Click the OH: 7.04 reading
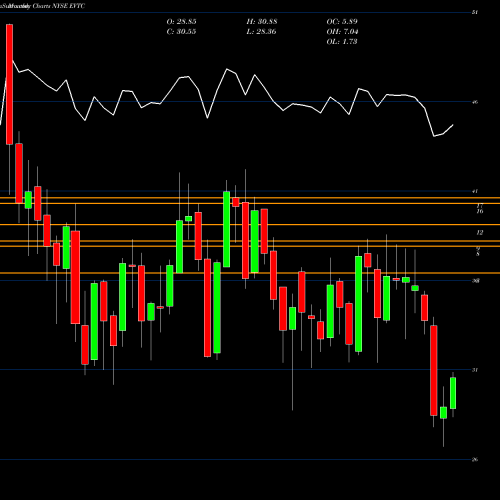 342,32
